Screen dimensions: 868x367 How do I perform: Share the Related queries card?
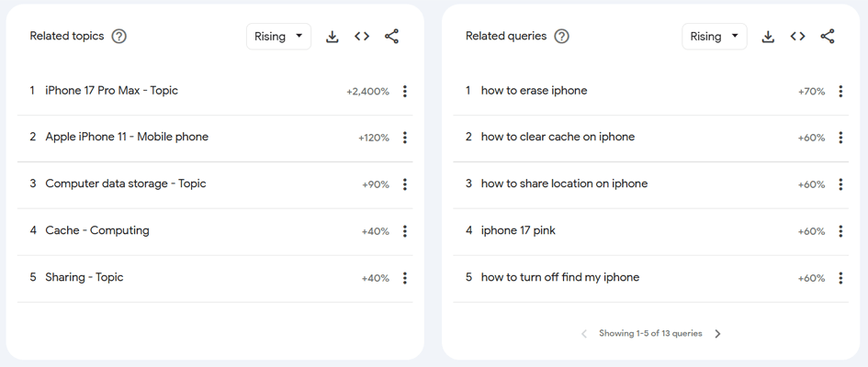click(827, 37)
